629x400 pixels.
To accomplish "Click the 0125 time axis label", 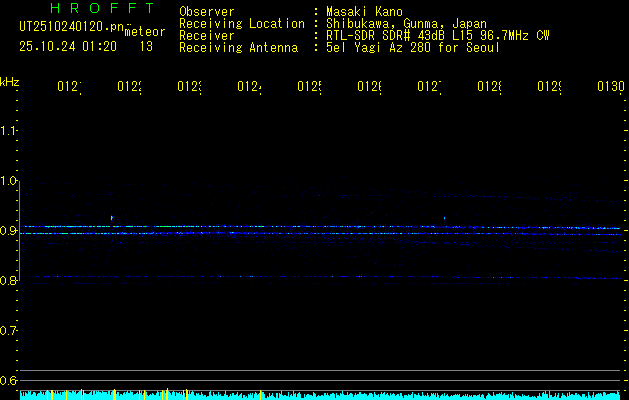I will pos(309,86).
